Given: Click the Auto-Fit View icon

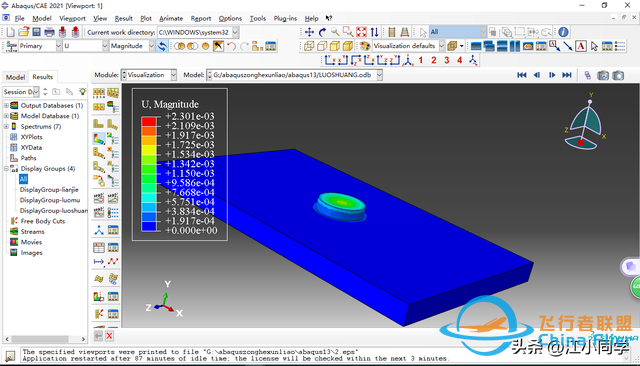Looking at the screenshot, I should [361, 32].
